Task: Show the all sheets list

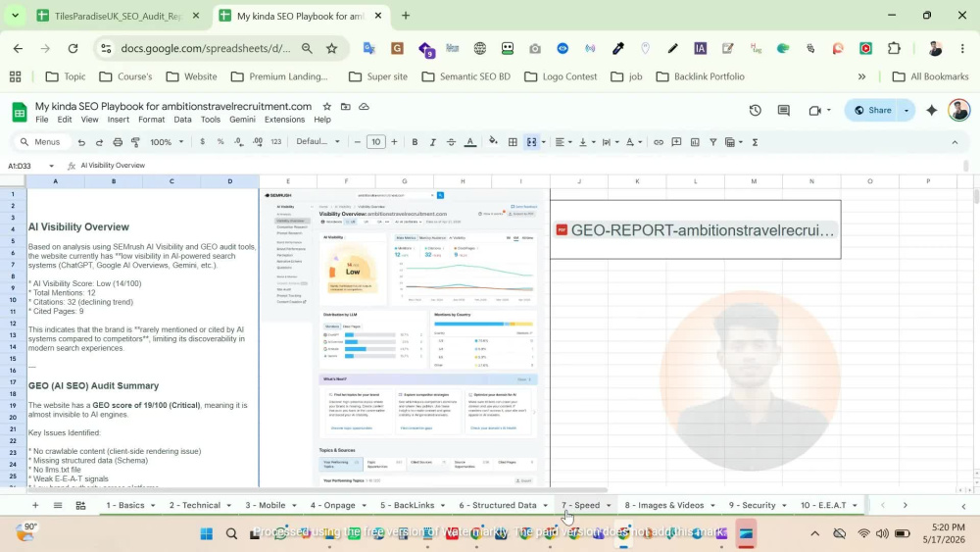Action: (x=58, y=505)
